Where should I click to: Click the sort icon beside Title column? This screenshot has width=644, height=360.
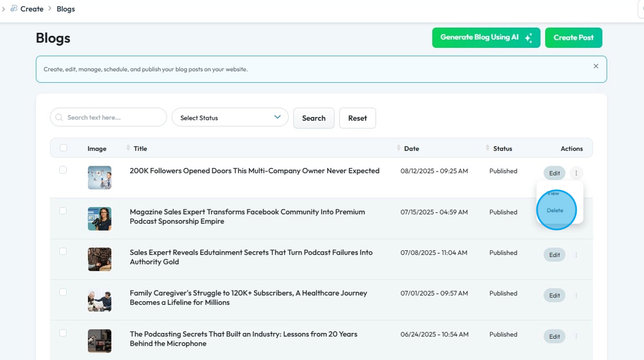point(128,148)
